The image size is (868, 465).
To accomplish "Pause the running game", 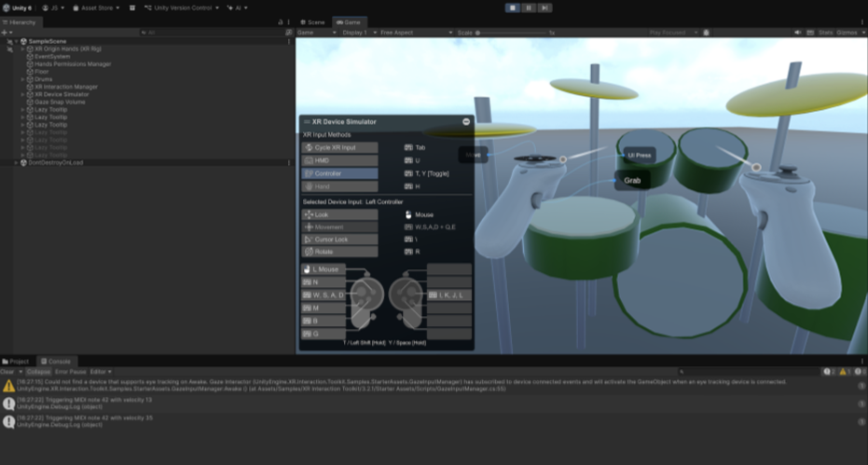I will click(x=529, y=7).
